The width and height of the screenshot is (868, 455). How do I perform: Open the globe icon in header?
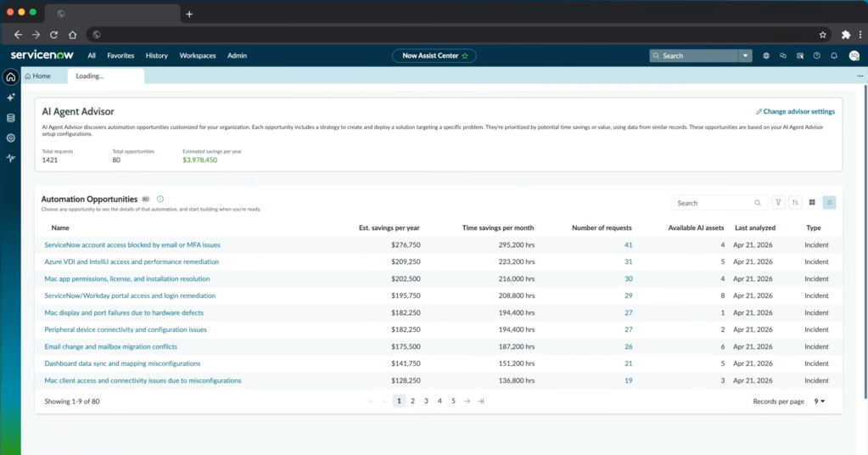[x=766, y=56]
